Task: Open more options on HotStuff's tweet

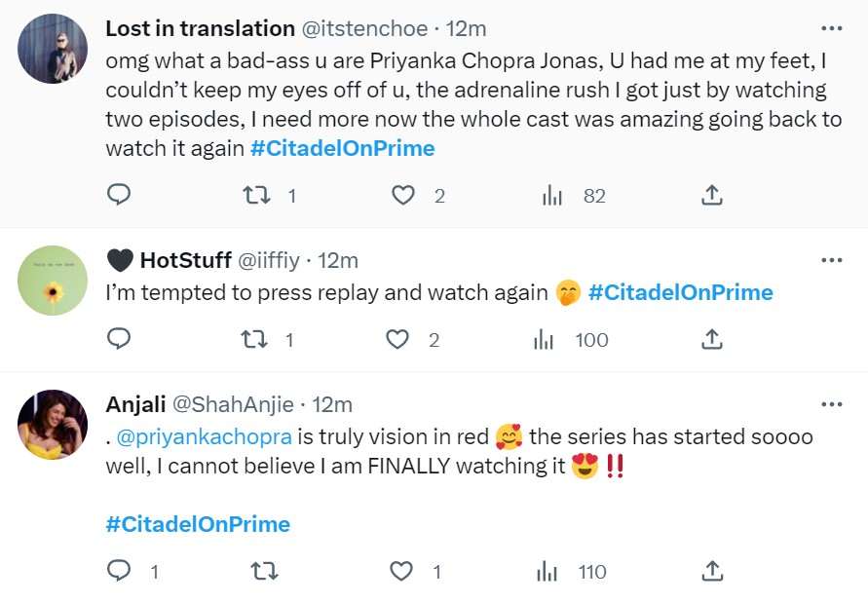Action: click(832, 259)
